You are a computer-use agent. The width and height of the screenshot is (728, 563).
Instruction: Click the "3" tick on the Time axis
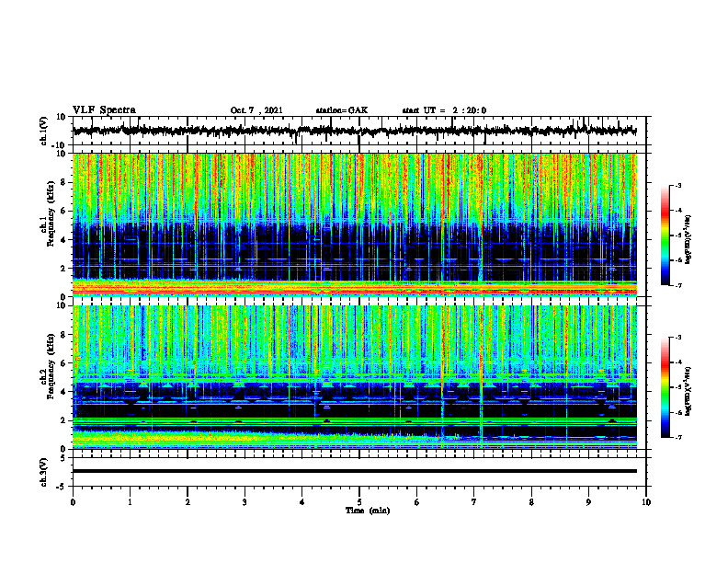[245, 502]
